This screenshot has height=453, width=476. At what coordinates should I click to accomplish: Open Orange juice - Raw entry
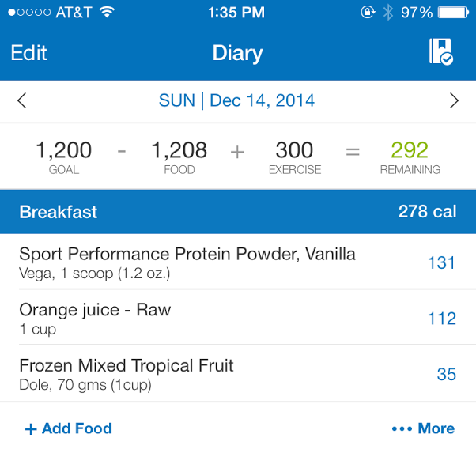[x=238, y=318]
